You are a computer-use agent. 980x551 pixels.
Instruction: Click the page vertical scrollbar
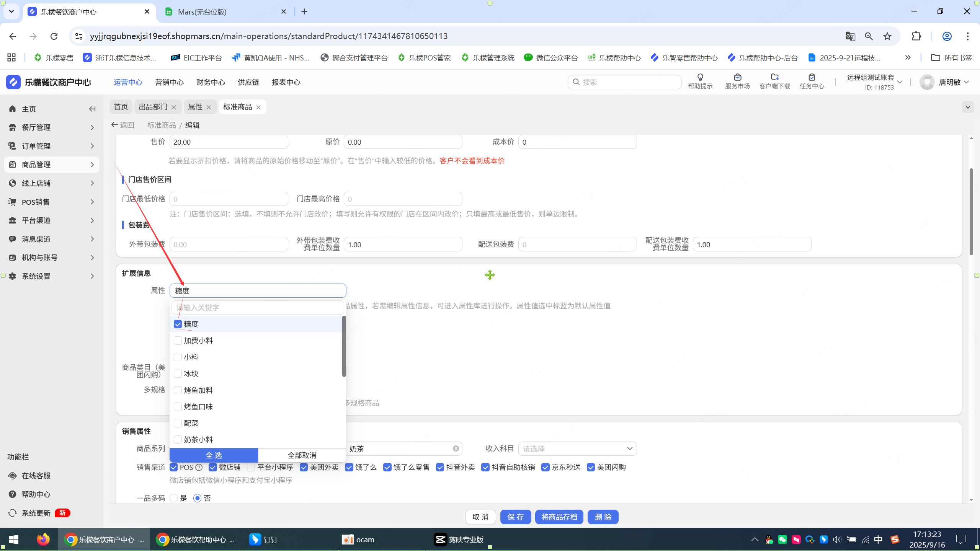(x=971, y=212)
